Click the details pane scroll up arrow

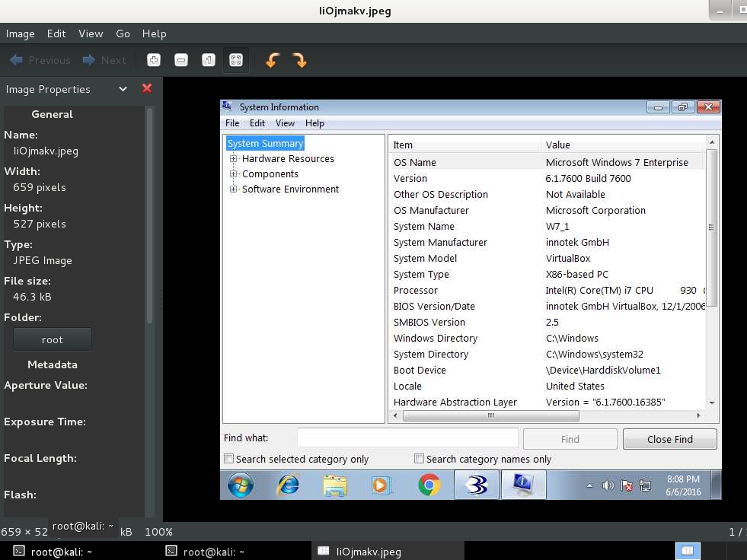point(712,142)
